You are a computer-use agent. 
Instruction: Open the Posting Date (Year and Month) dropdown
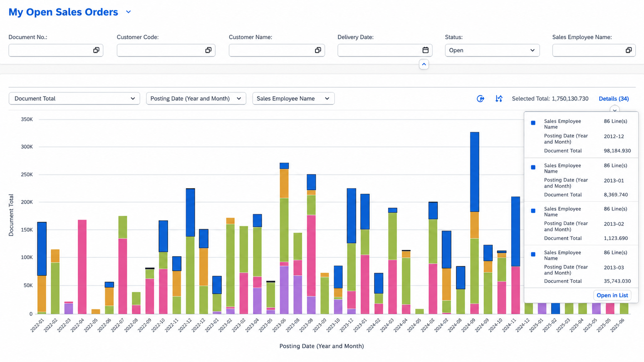(196, 98)
